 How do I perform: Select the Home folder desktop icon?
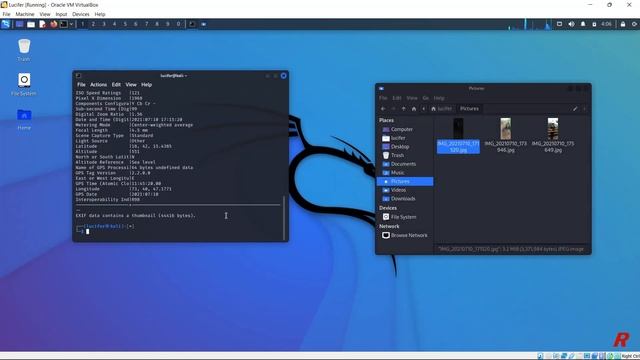(x=24, y=118)
